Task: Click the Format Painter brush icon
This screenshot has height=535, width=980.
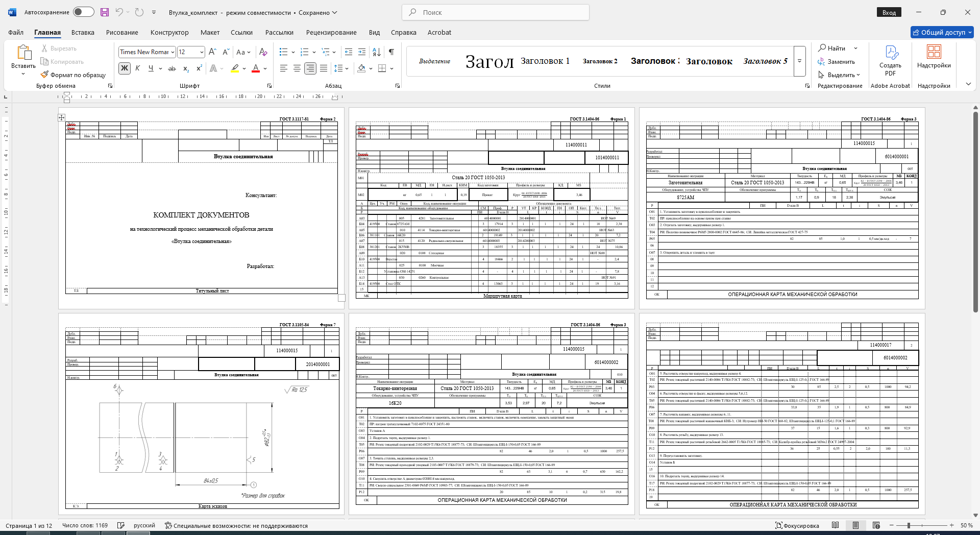Action: (44, 75)
